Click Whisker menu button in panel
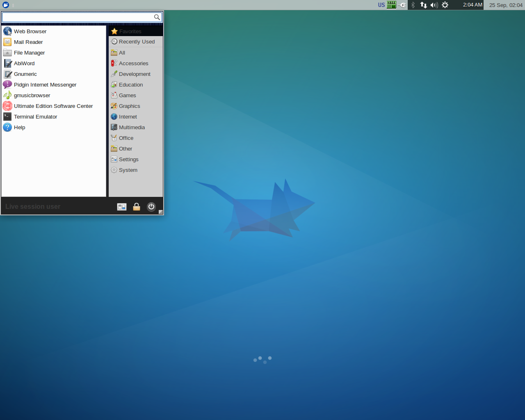Image resolution: width=525 pixels, height=420 pixels. point(6,5)
